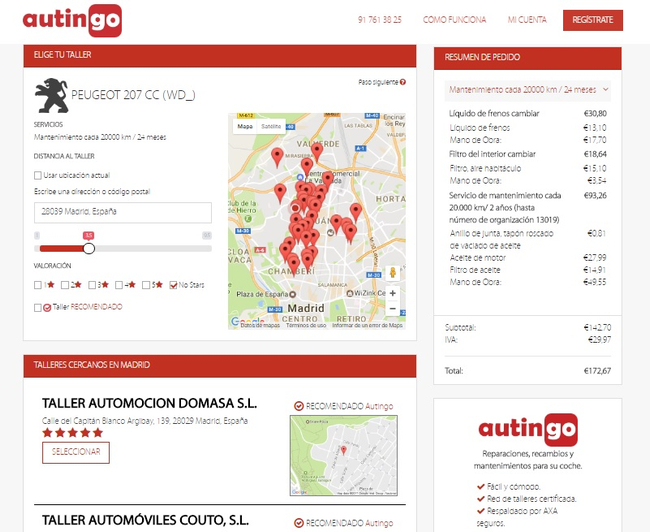
Task: Click the Líquido de frenos cambiar line
Action: pos(528,114)
